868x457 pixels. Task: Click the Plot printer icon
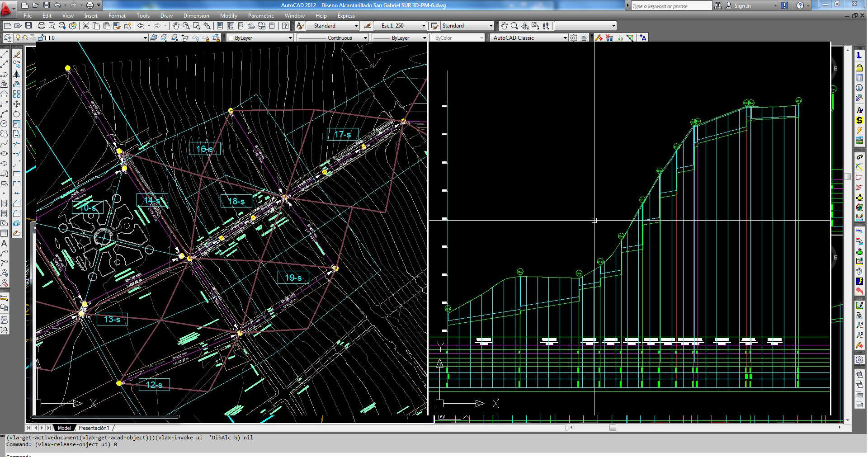tap(42, 26)
